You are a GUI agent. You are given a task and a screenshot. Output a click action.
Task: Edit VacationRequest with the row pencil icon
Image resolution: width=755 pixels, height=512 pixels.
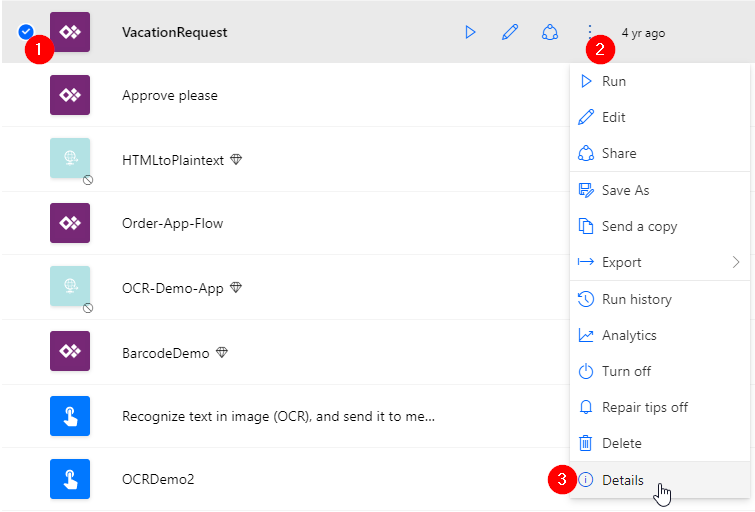pyautogui.click(x=510, y=32)
